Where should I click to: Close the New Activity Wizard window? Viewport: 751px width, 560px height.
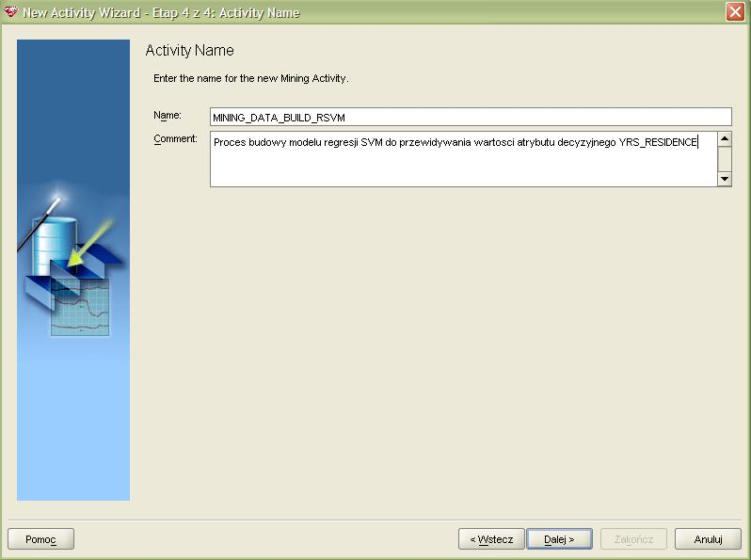click(735, 11)
